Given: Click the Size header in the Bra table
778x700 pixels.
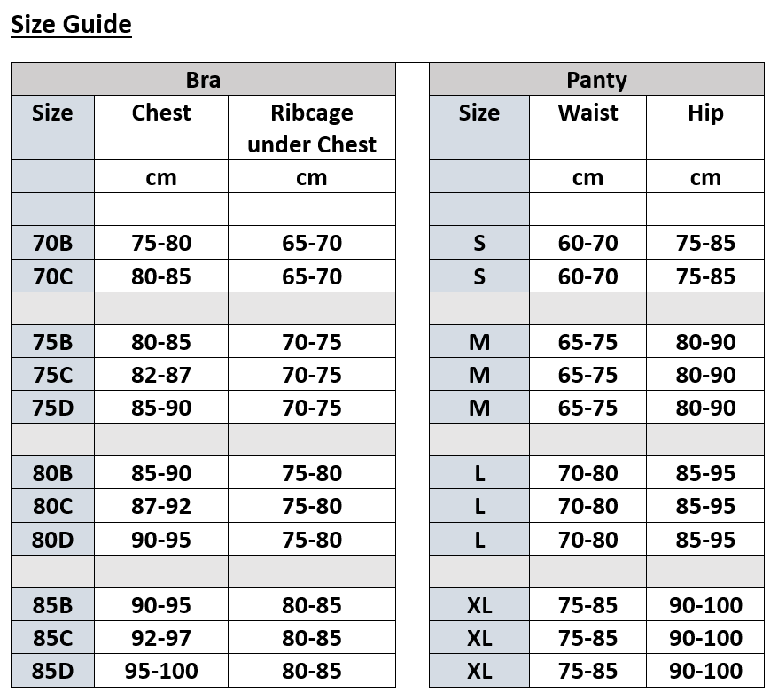Looking at the screenshot, I should point(52,113).
